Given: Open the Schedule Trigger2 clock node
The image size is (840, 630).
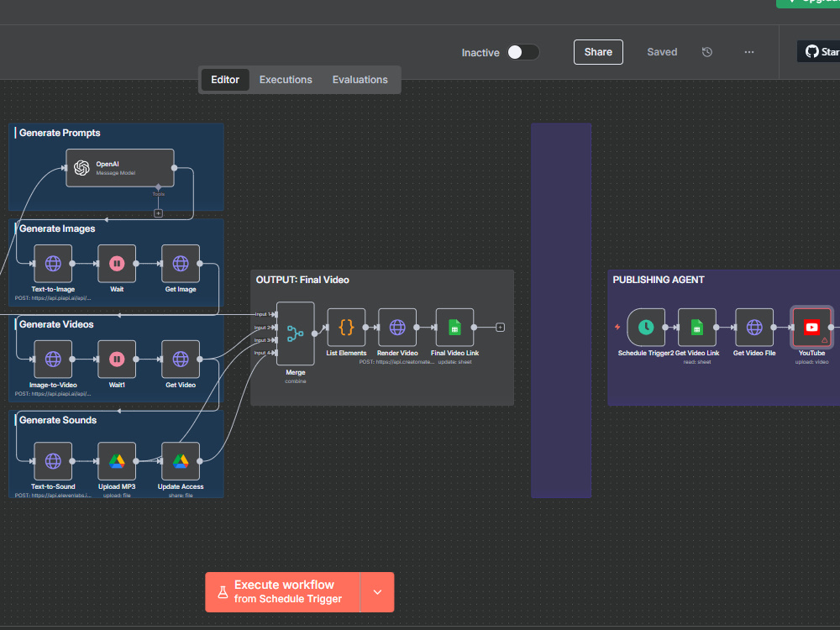Looking at the screenshot, I should pyautogui.click(x=646, y=327).
